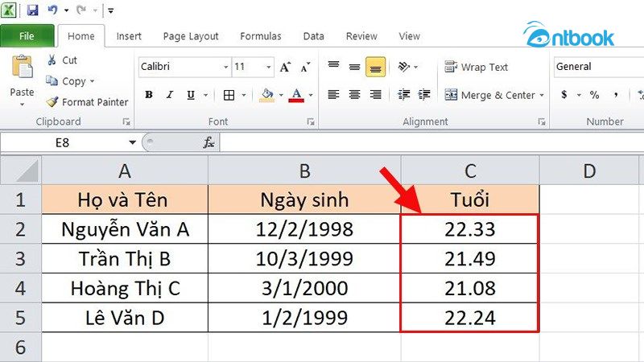Click the Paste clipboard icon
This screenshot has height=362, width=644.
click(x=23, y=67)
